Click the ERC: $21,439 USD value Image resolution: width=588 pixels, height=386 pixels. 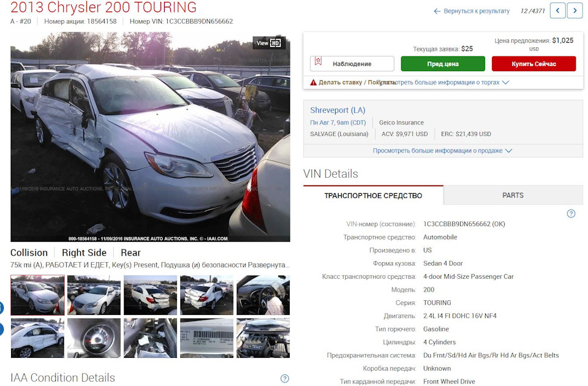466,134
